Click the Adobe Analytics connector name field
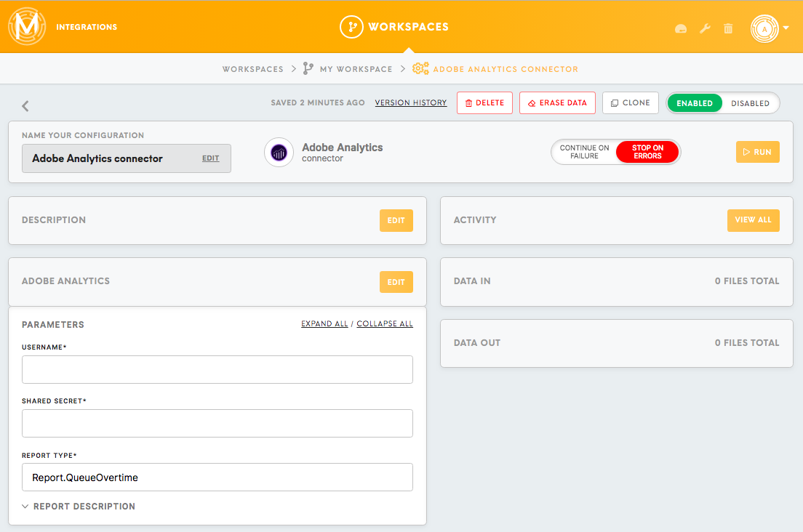 tap(127, 158)
